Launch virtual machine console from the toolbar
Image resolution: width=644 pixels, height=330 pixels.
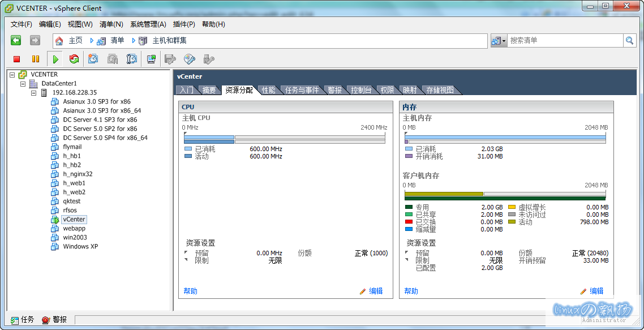[x=151, y=59]
